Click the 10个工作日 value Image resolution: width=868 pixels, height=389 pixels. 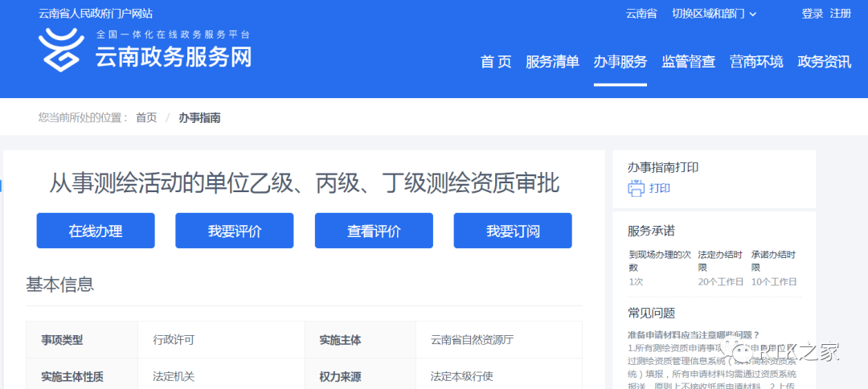pos(774,281)
